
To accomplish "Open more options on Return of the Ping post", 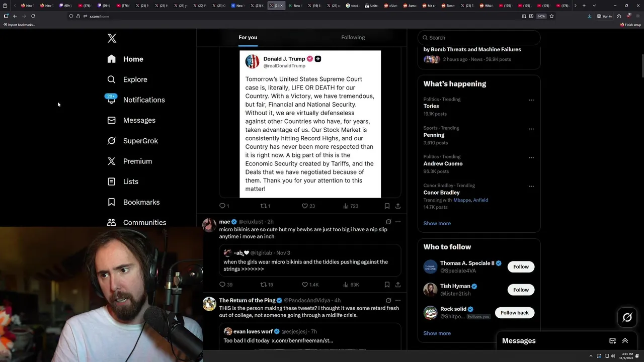I will pos(398,300).
